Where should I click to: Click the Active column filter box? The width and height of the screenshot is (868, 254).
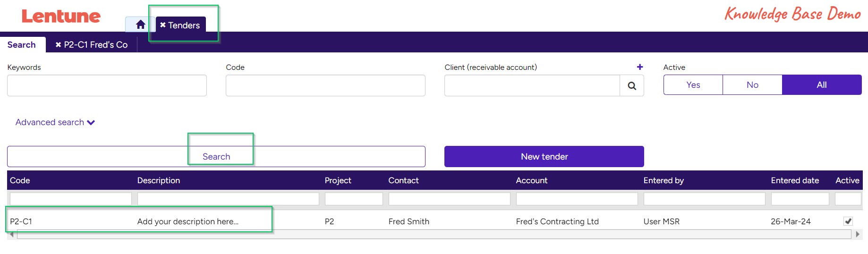point(848,199)
